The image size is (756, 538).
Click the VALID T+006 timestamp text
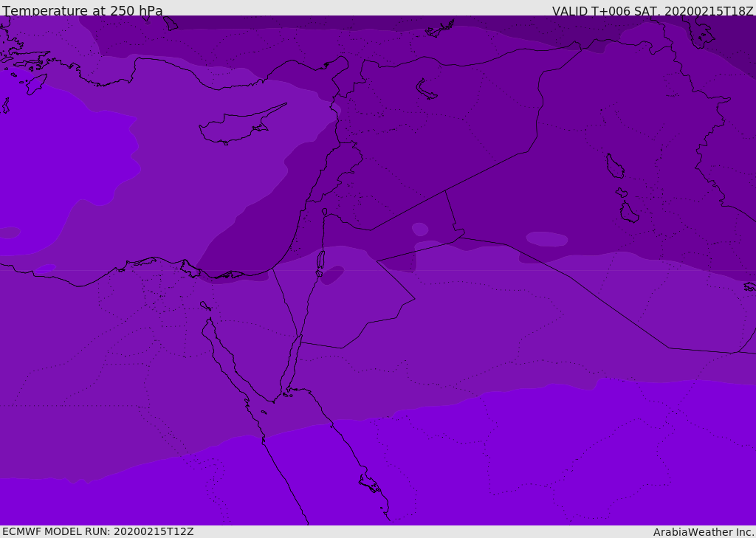653,11
